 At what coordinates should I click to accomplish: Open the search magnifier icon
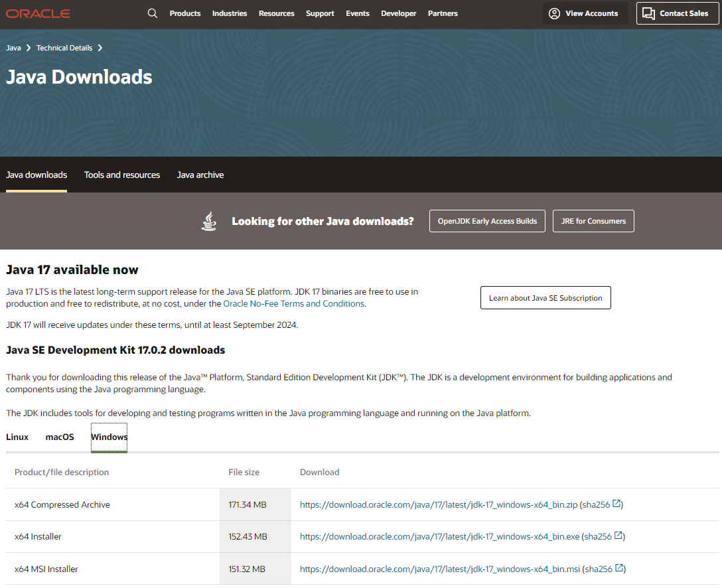(x=153, y=13)
